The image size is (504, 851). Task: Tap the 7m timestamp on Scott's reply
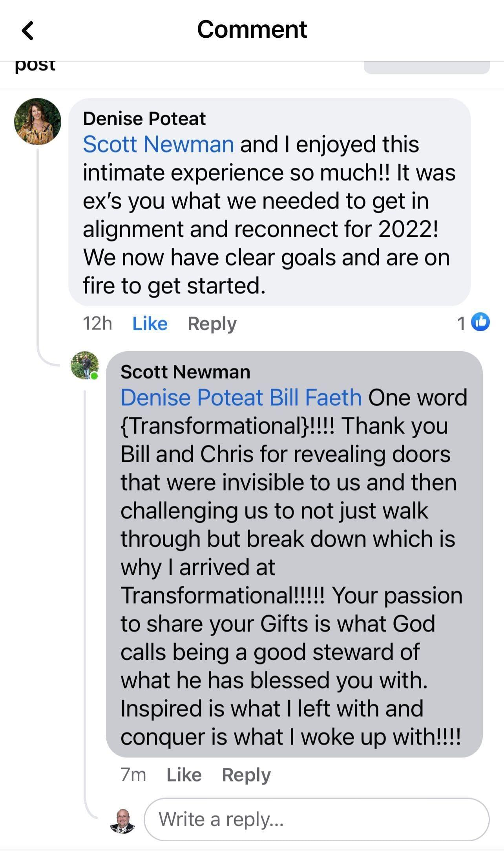tap(133, 775)
